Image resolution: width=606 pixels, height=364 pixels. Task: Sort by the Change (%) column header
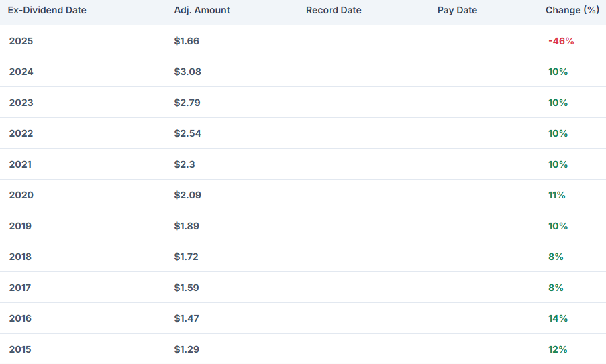click(x=572, y=10)
